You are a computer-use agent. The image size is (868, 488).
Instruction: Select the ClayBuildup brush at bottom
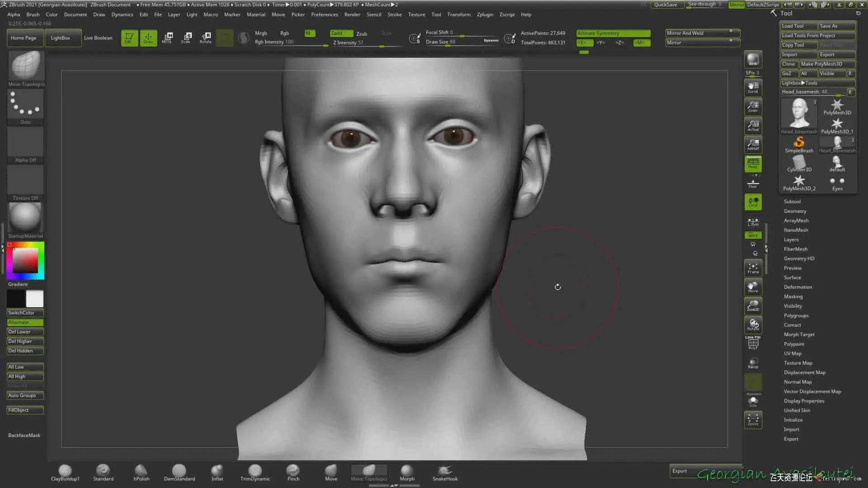click(65, 472)
